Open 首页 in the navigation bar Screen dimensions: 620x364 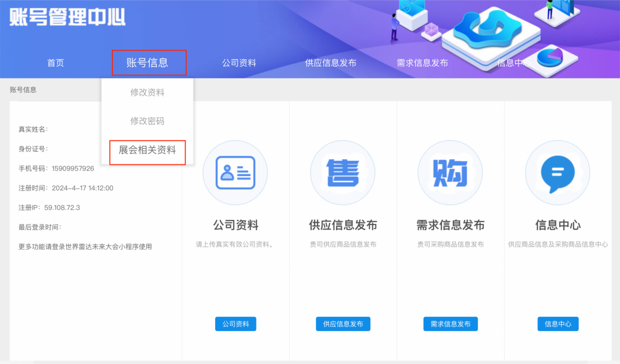point(56,63)
